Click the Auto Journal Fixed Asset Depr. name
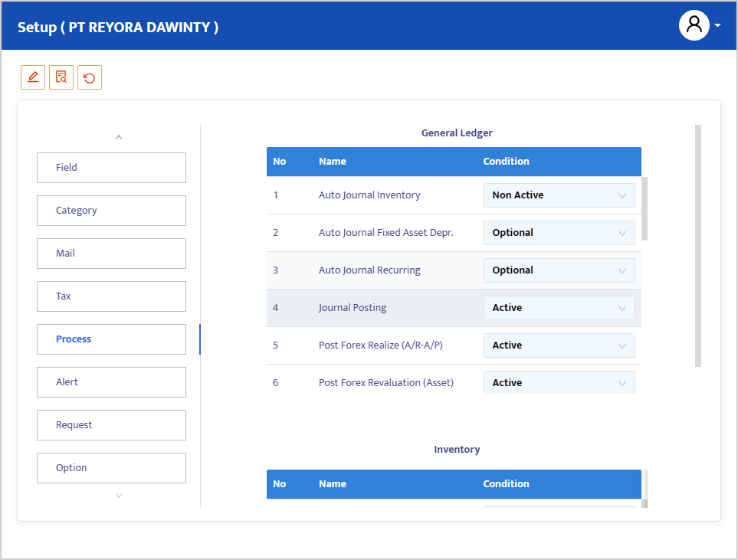738x560 pixels. tap(386, 232)
